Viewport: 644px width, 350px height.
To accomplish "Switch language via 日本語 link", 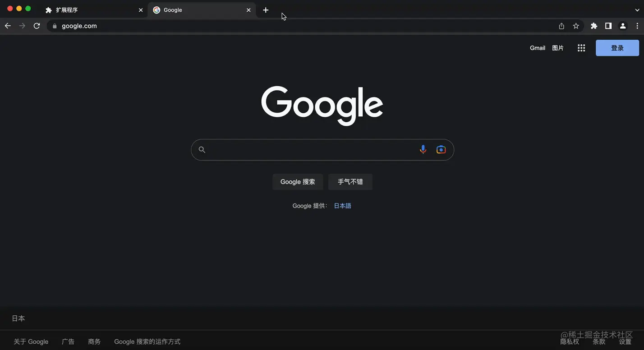I will point(342,206).
